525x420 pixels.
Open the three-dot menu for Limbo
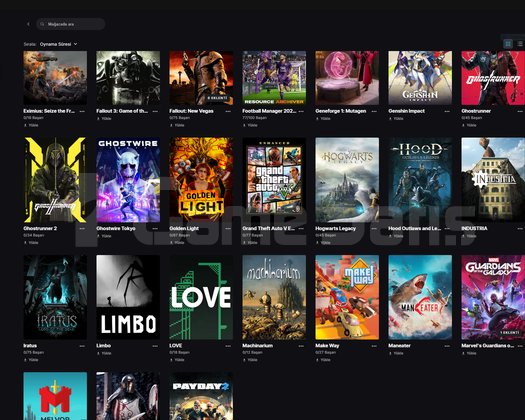click(x=155, y=346)
